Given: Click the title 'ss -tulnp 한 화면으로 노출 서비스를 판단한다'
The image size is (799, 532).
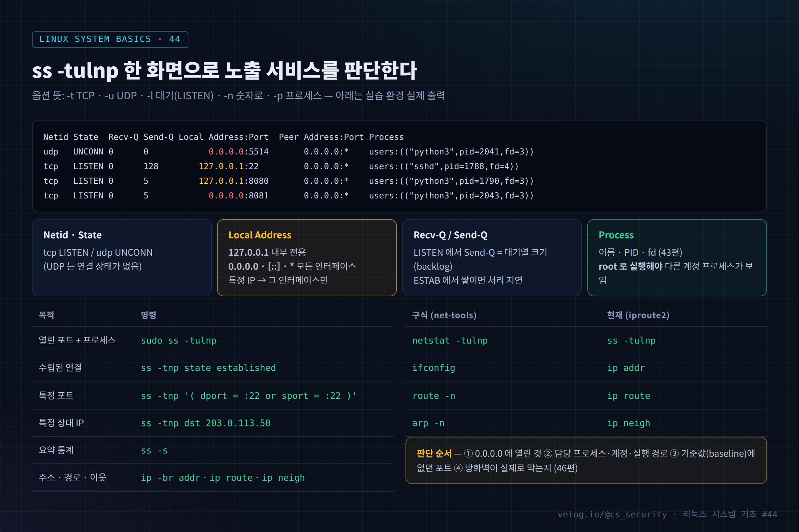Looking at the screenshot, I should point(224,71).
